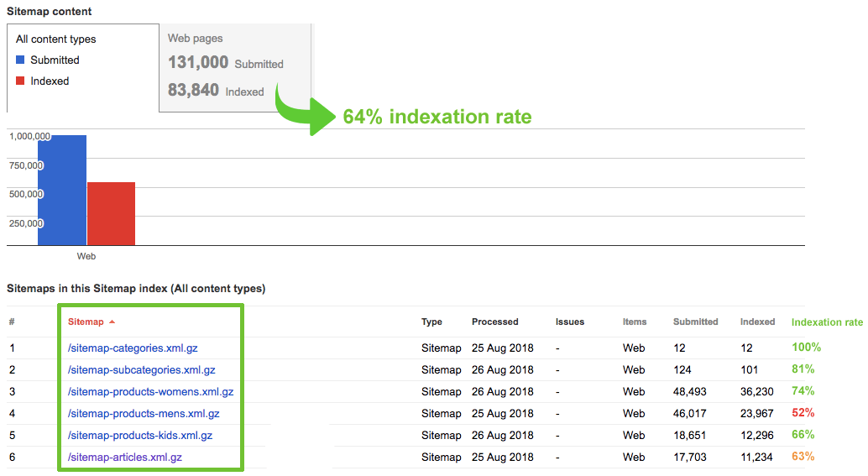Open sitemap-products-mens.xml.gz sitemap
The width and height of the screenshot is (868, 476).
[144, 413]
